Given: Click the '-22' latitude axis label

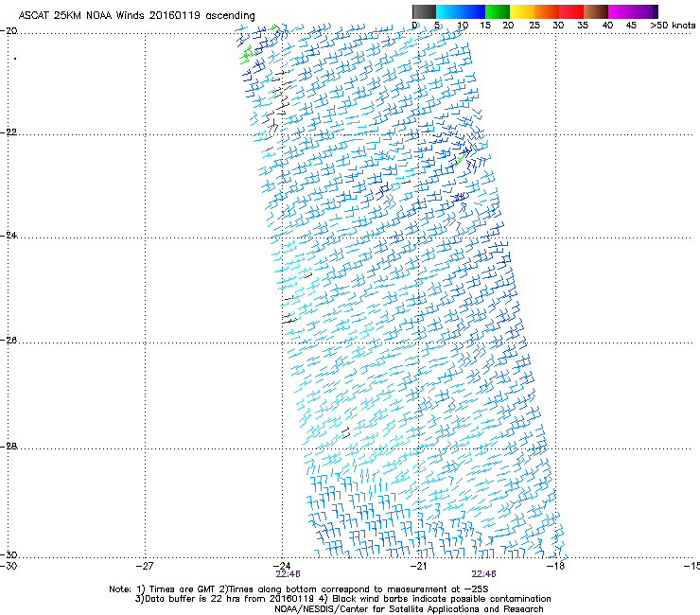Looking at the screenshot, I should tap(9, 132).
